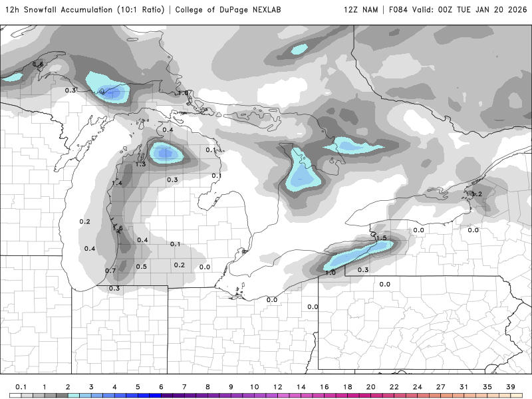This screenshot has height=399, width=532.
Task: Click the '22' label on the color scale
Action: [394, 387]
